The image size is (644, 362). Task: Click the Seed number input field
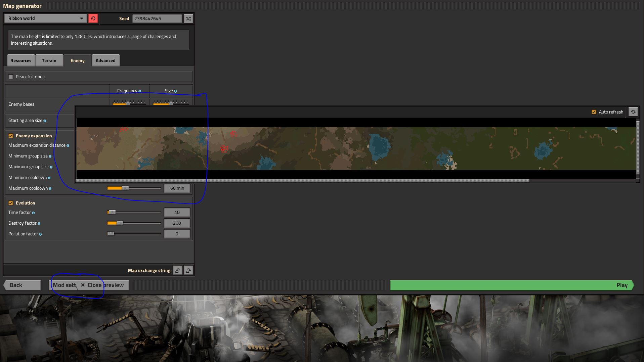coord(157,19)
